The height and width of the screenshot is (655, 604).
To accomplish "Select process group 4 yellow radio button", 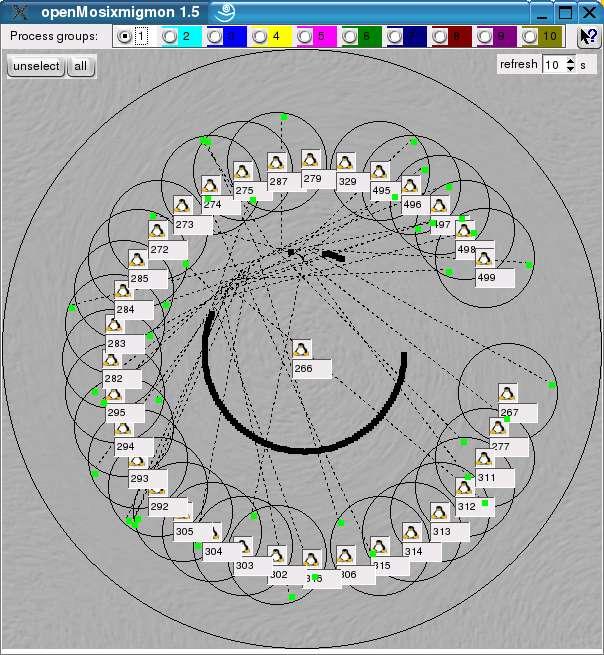I will (x=259, y=36).
